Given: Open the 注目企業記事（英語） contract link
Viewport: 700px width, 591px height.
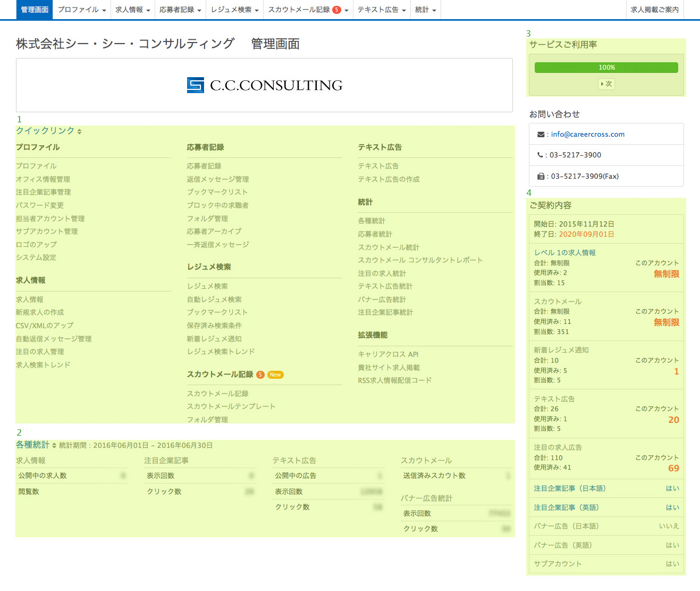Looking at the screenshot, I should (567, 508).
